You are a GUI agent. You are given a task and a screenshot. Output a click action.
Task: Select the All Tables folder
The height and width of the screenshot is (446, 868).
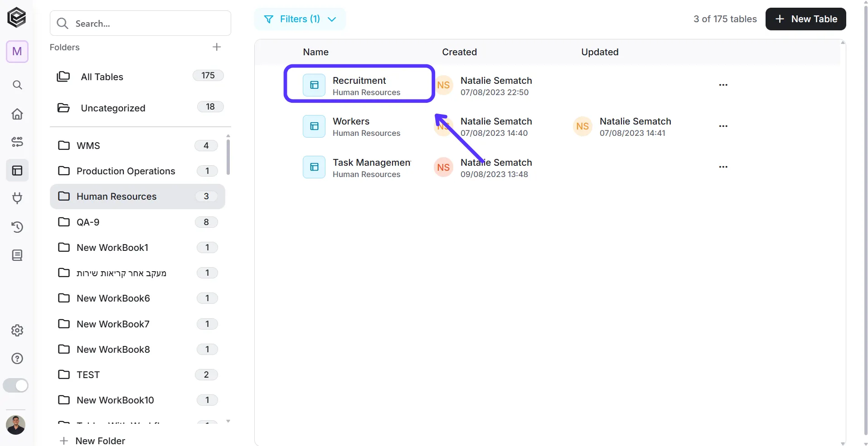pyautogui.click(x=140, y=77)
